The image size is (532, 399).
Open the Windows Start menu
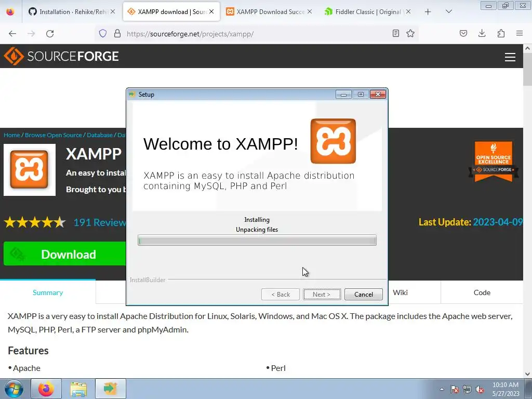coord(14,389)
